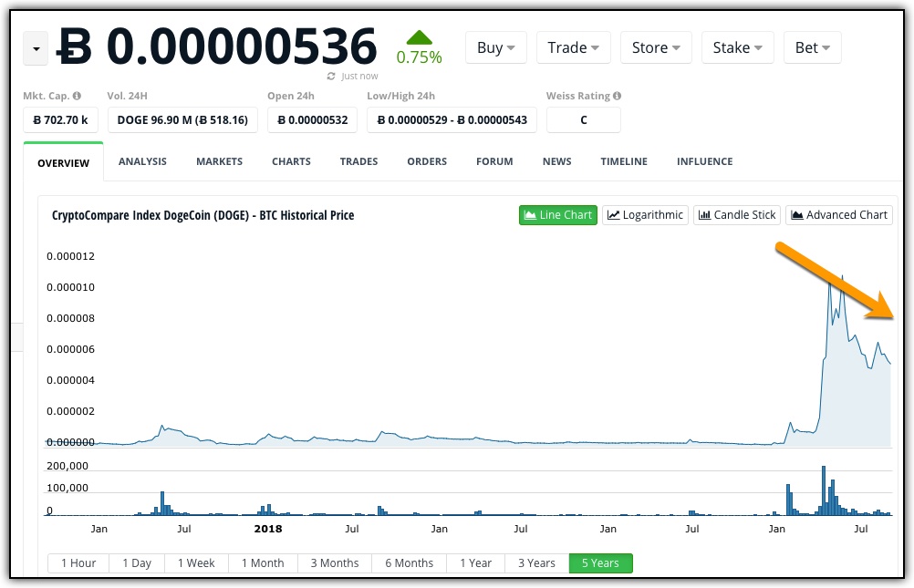Image resolution: width=914 pixels, height=588 pixels.
Task: Click the green up-arrow price change icon
Action: 419,38
